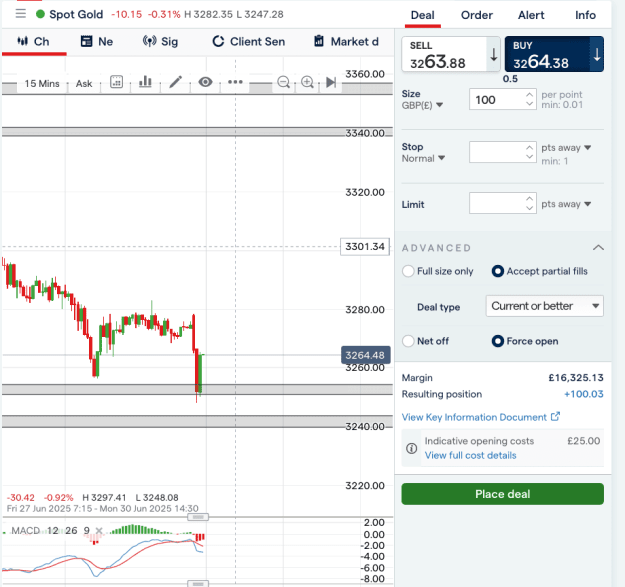The height and width of the screenshot is (587, 625).
Task: Open Limit pts away unit dropdown
Action: (566, 204)
